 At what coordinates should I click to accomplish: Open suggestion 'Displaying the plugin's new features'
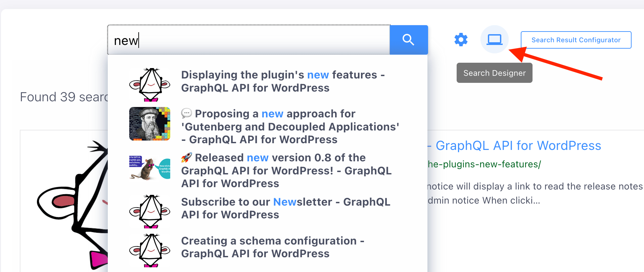pyautogui.click(x=283, y=81)
